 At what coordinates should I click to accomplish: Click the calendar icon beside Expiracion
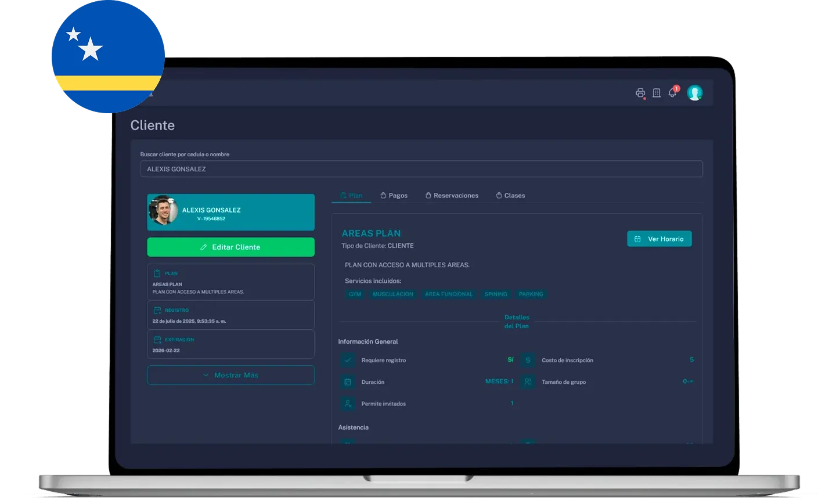(x=157, y=340)
